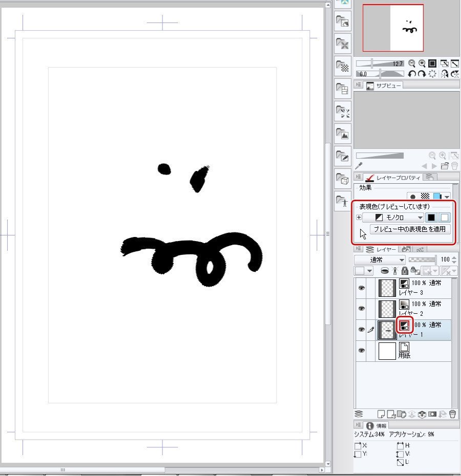Open the image material folder in sidebar
Screen dimensions: 461x476
(x=343, y=133)
